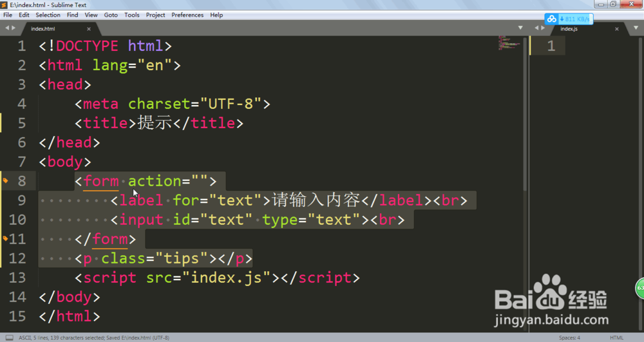The width and height of the screenshot is (644, 342).
Task: Click bookmark marker on line 8
Action: pos(5,180)
